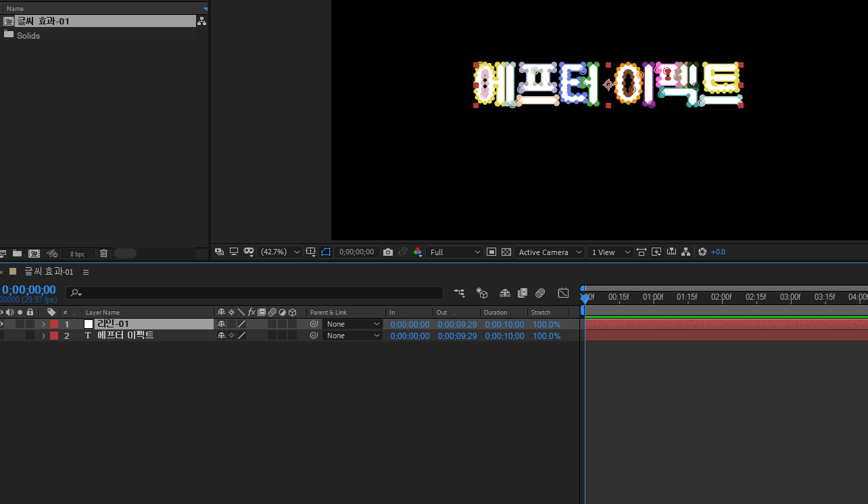The width and height of the screenshot is (868, 504).
Task: Open composition flowchart from viewer footer
Action: point(686,252)
